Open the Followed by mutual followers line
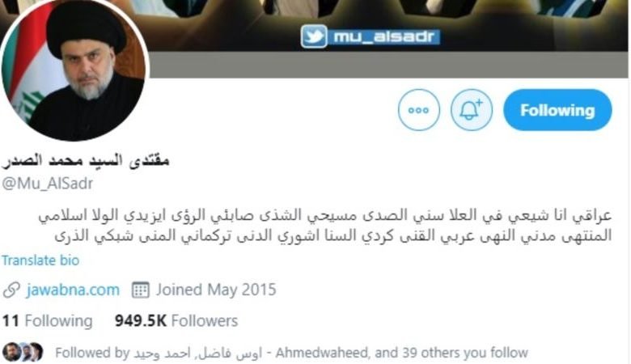Image resolution: width=631 pixels, height=364 pixels. (x=291, y=353)
